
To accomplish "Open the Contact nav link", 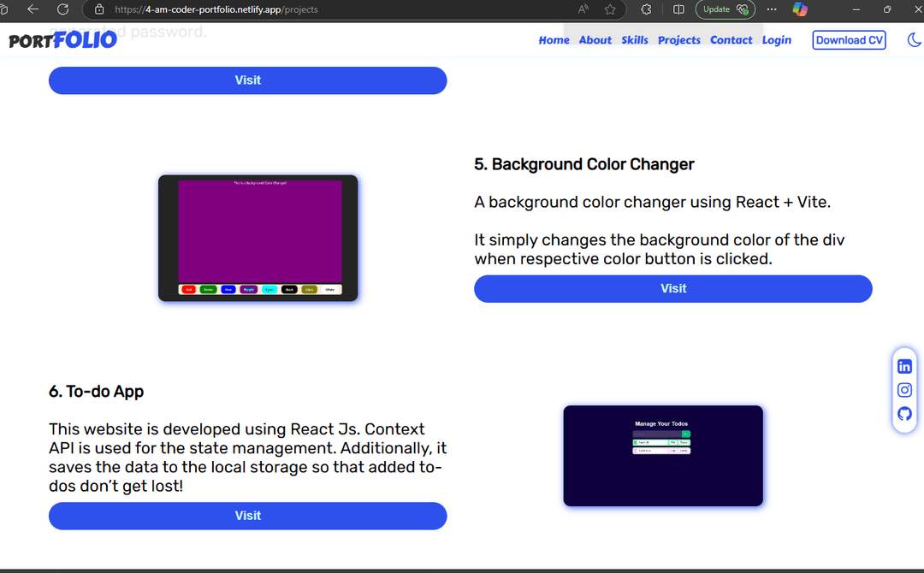I will (731, 40).
